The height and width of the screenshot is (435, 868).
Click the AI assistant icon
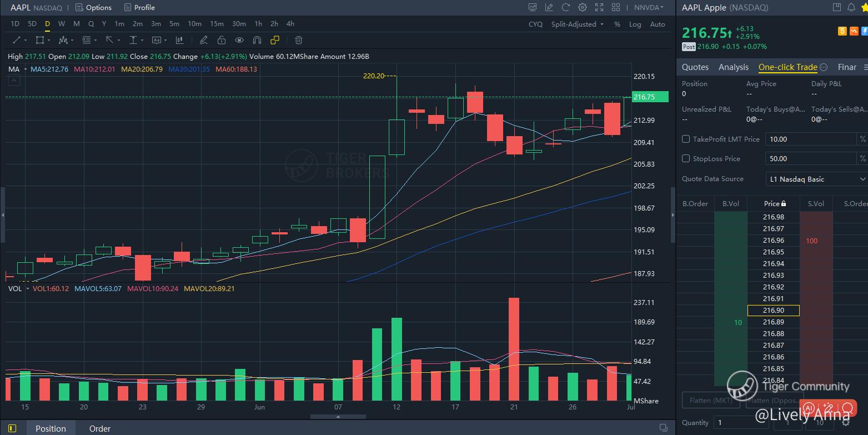[810, 408]
